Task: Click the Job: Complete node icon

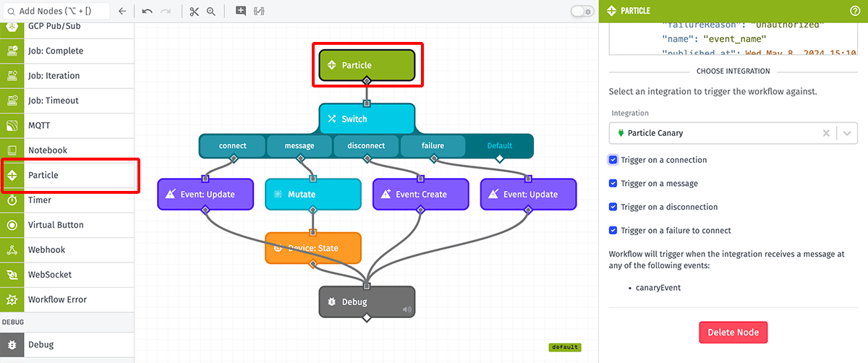Action: (x=12, y=51)
